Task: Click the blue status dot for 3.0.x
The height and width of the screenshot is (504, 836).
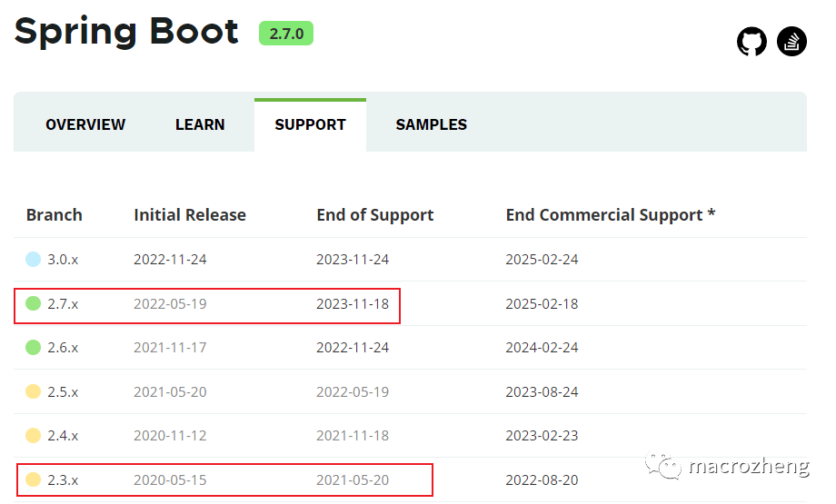Action: (33, 260)
